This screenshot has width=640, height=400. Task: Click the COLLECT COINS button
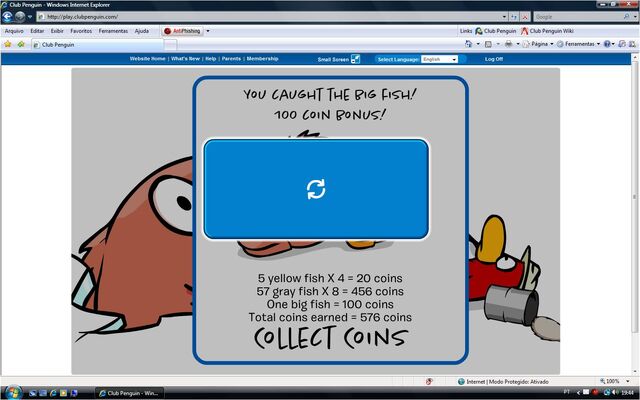(x=331, y=338)
